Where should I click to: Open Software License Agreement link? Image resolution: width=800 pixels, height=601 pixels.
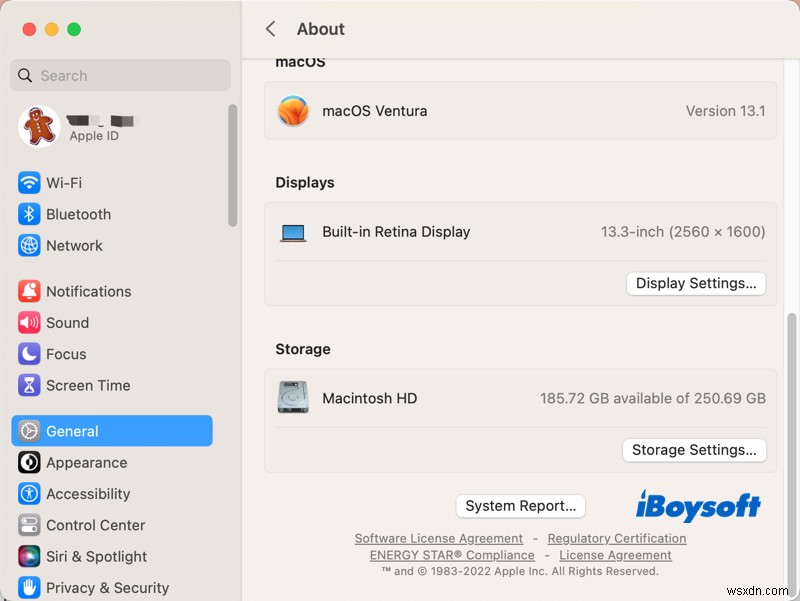(x=439, y=538)
